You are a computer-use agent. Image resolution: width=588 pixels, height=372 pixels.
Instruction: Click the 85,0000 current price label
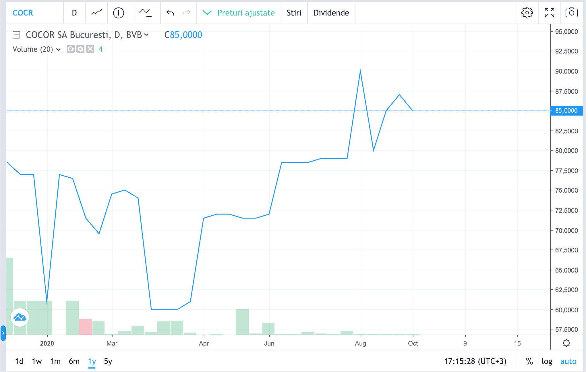[566, 110]
